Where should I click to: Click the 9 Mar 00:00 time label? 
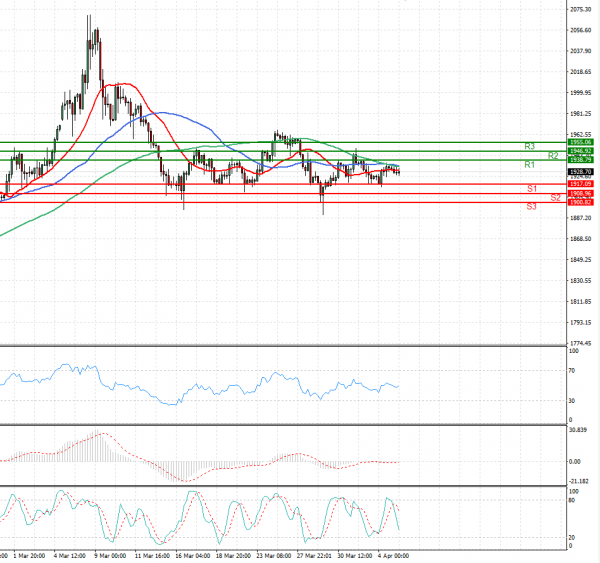click(110, 556)
